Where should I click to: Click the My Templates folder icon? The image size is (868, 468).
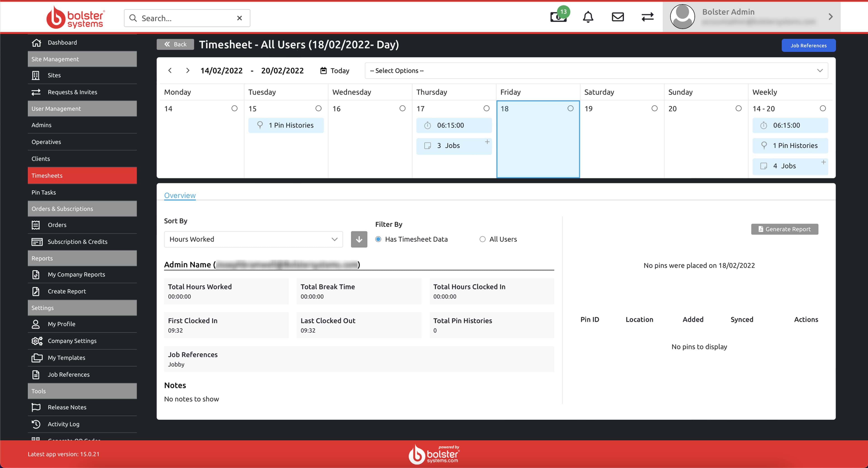point(37,358)
